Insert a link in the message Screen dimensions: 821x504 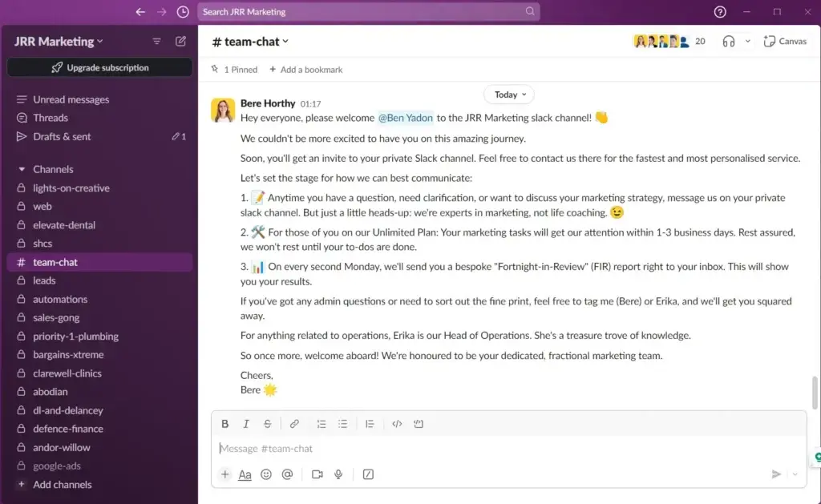[x=295, y=423]
